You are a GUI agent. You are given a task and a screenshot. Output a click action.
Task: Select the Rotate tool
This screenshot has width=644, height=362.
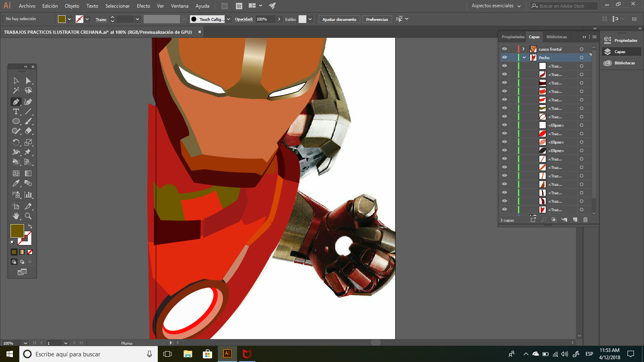(x=16, y=142)
